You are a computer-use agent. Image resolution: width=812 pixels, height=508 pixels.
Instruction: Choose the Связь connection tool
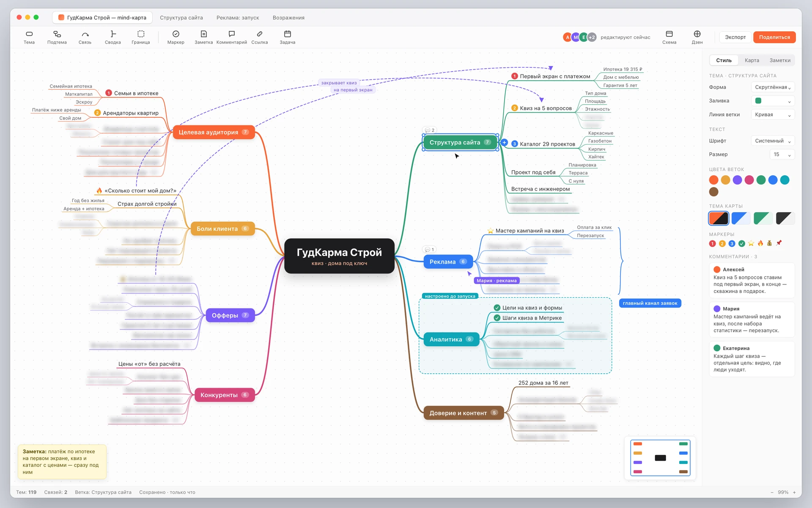click(x=85, y=37)
